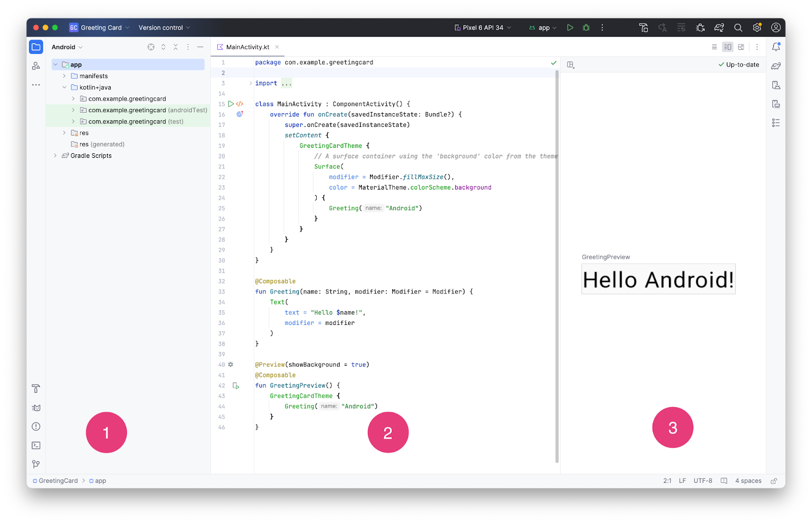Open the Git tool window icon
The height and width of the screenshot is (523, 812).
tap(36, 464)
